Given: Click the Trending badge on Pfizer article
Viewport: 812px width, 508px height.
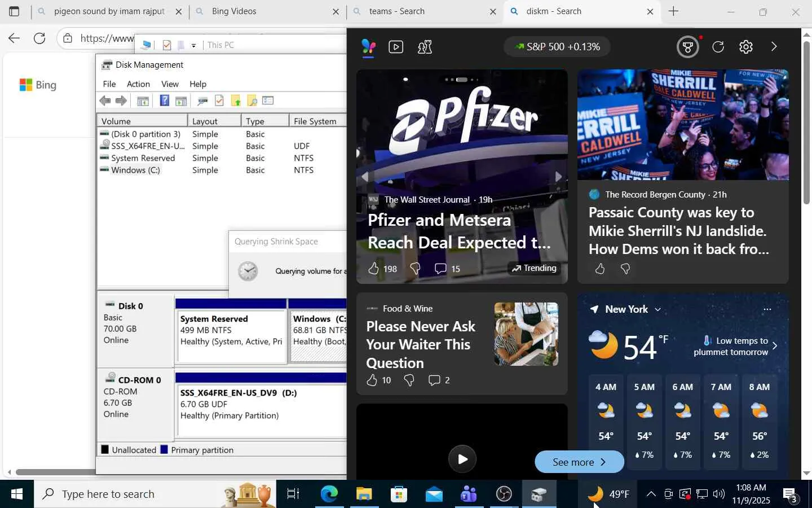Looking at the screenshot, I should click(534, 268).
